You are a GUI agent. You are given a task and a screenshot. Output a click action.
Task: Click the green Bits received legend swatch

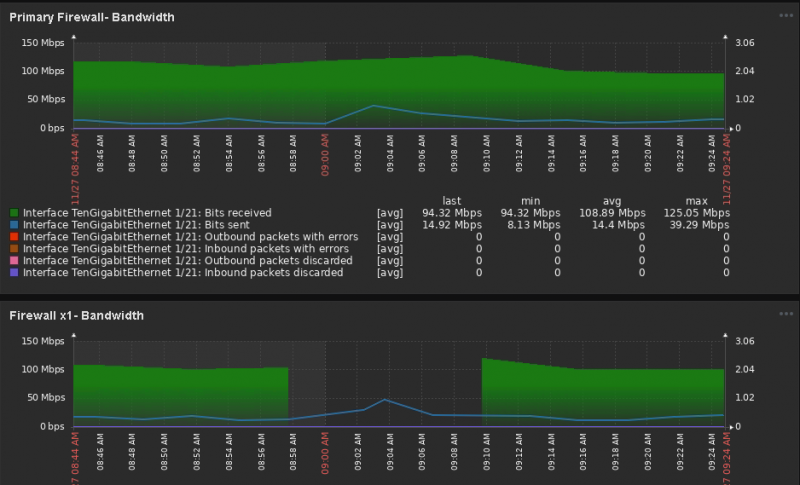(x=14, y=213)
